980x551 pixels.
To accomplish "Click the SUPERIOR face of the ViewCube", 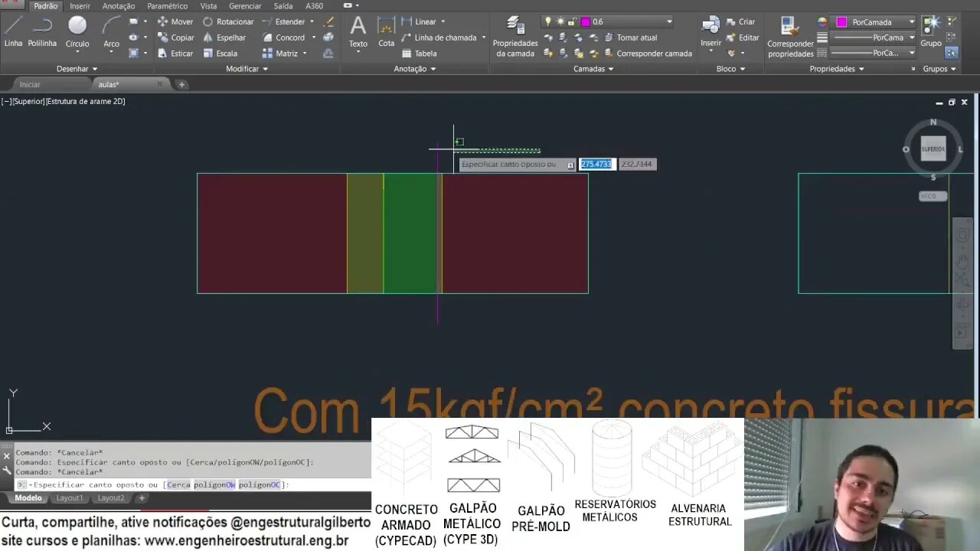I will [x=933, y=149].
